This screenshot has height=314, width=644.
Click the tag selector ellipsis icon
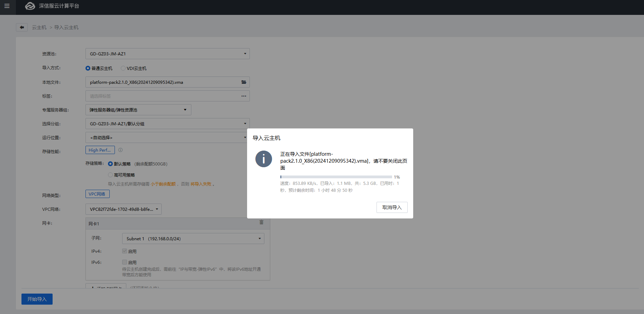(244, 96)
